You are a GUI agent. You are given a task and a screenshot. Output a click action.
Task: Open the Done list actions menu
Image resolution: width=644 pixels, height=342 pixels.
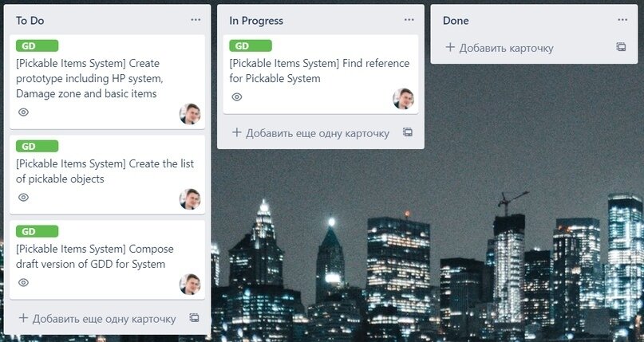tap(622, 20)
